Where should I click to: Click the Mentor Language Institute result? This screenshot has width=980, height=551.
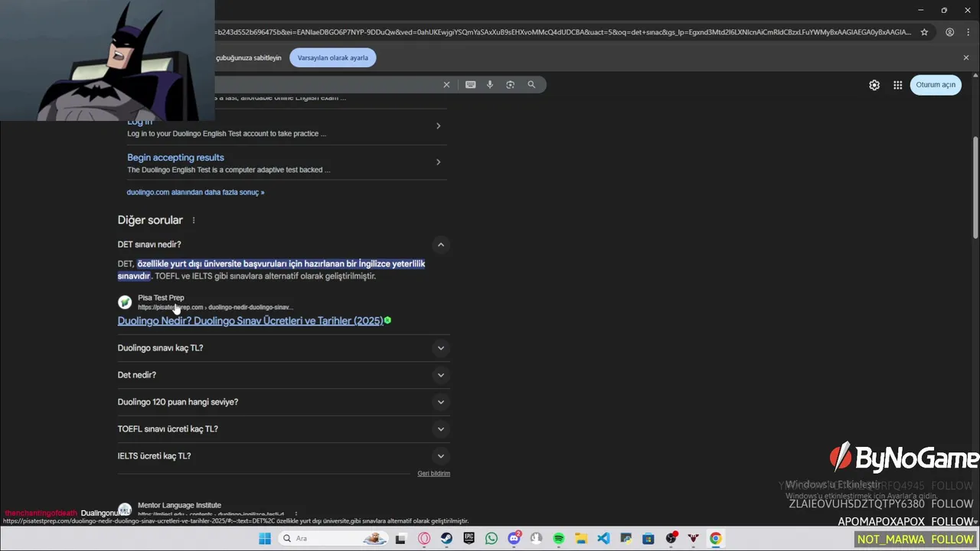(x=179, y=505)
